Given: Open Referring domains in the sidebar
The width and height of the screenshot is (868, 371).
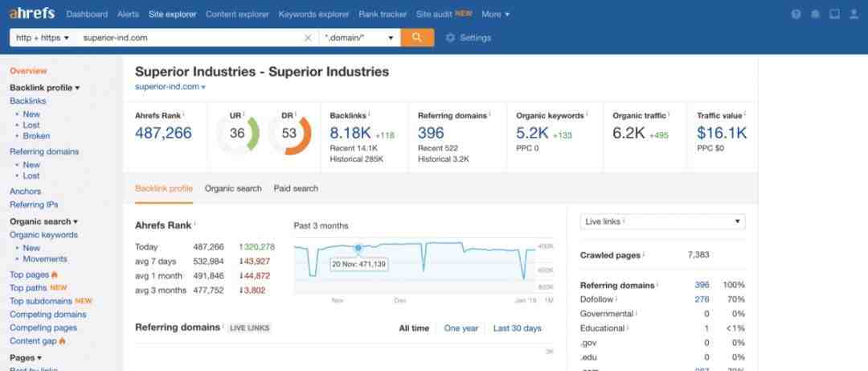Looking at the screenshot, I should click(x=44, y=151).
